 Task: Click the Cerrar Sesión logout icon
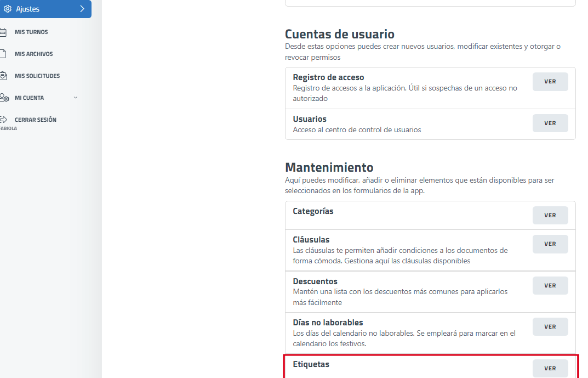(x=3, y=120)
